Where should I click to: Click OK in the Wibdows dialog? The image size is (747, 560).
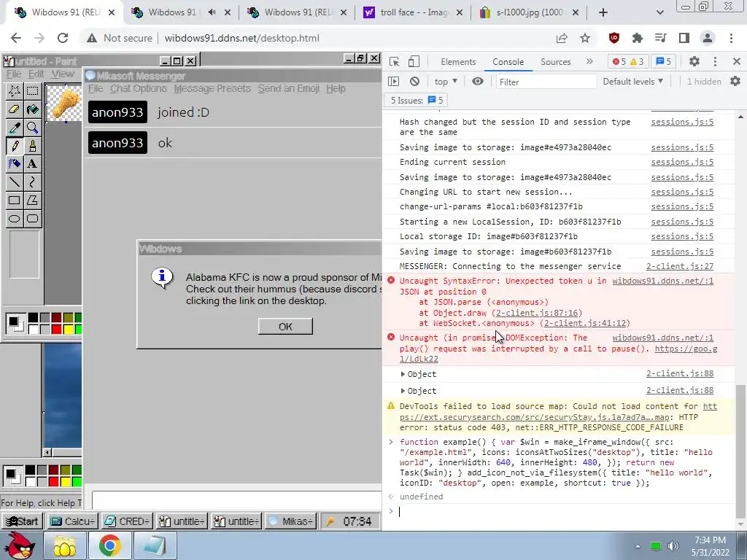[x=285, y=327]
